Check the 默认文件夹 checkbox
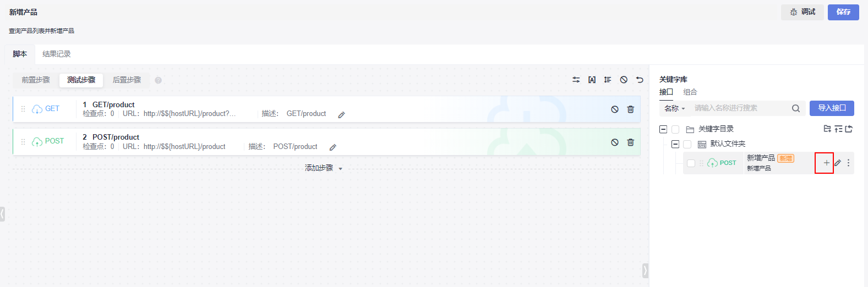 pos(687,144)
